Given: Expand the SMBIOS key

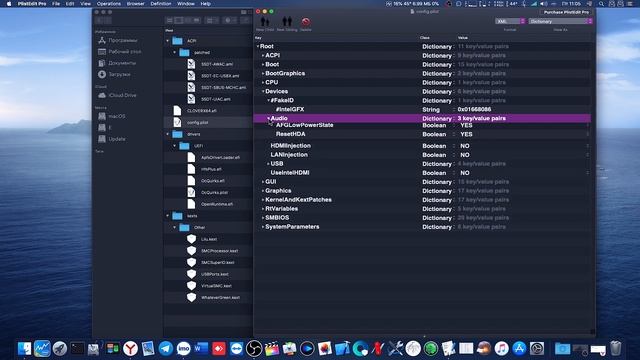Looking at the screenshot, I should (263, 218).
